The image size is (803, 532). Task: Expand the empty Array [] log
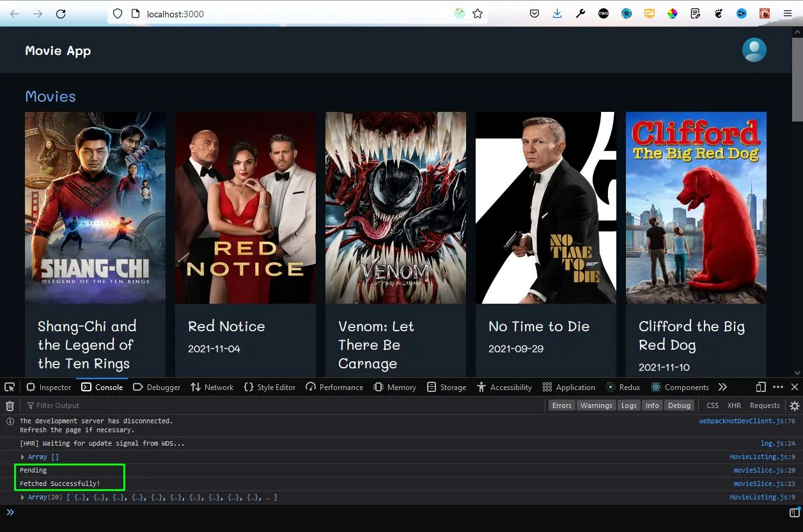pos(23,457)
